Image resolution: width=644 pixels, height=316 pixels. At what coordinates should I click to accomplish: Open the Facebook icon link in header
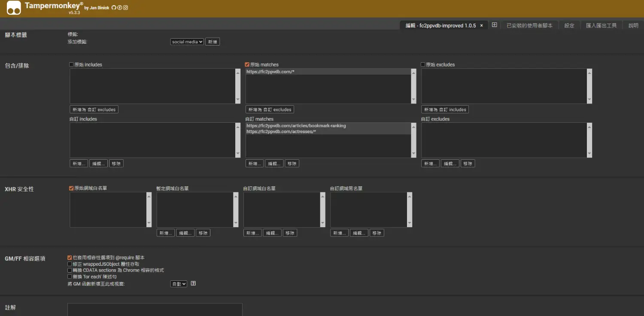(x=120, y=8)
